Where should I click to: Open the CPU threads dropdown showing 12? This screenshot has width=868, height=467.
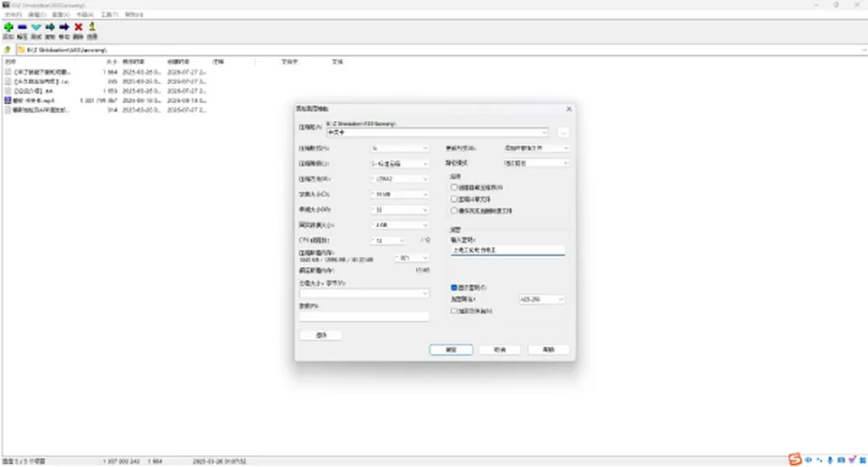click(x=388, y=241)
